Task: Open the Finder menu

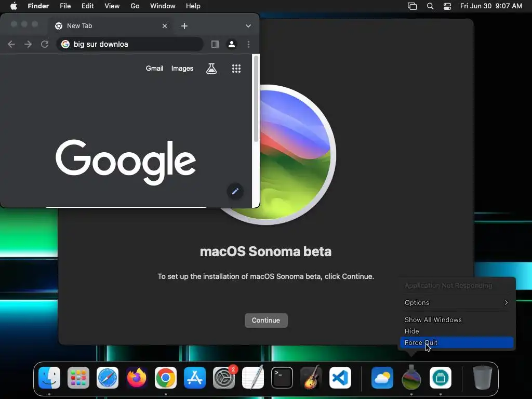Action: (x=38, y=6)
